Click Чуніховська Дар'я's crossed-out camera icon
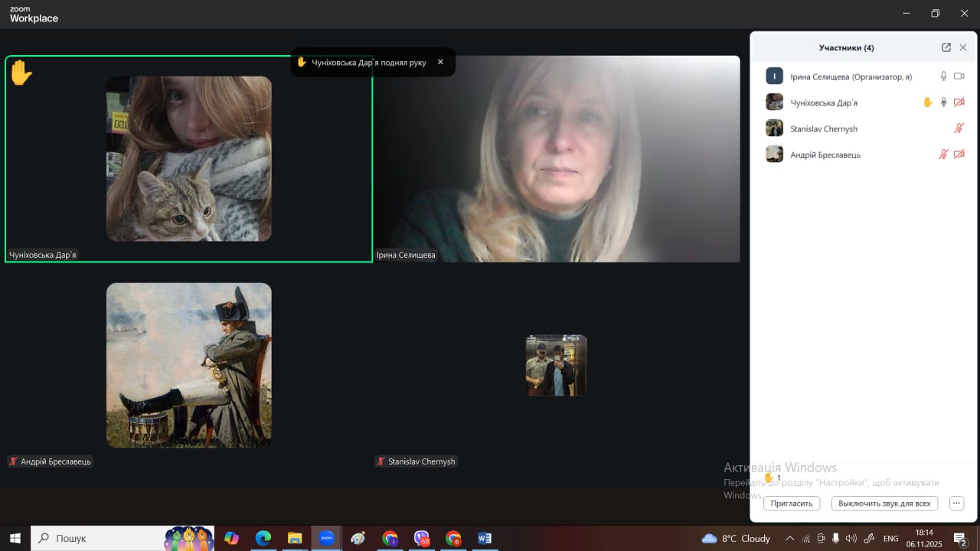This screenshot has width=980, height=551. (x=959, y=103)
